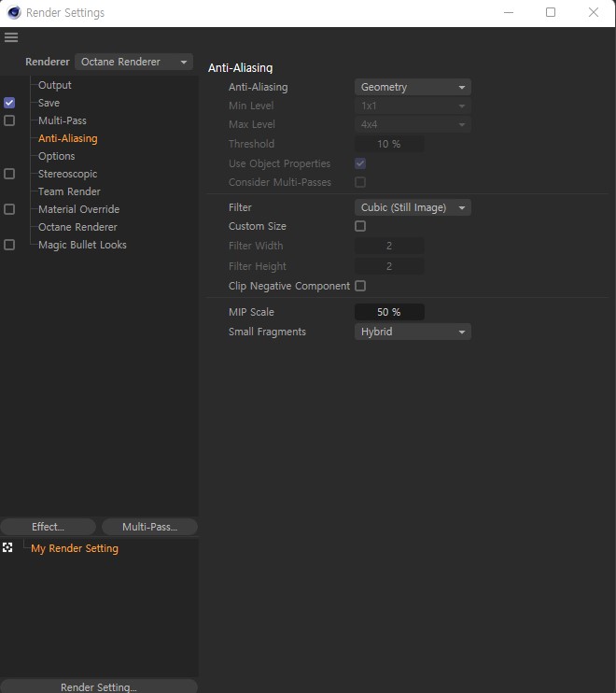616x693 pixels.
Task: Click the active render setting icon
Action: (x=7, y=547)
